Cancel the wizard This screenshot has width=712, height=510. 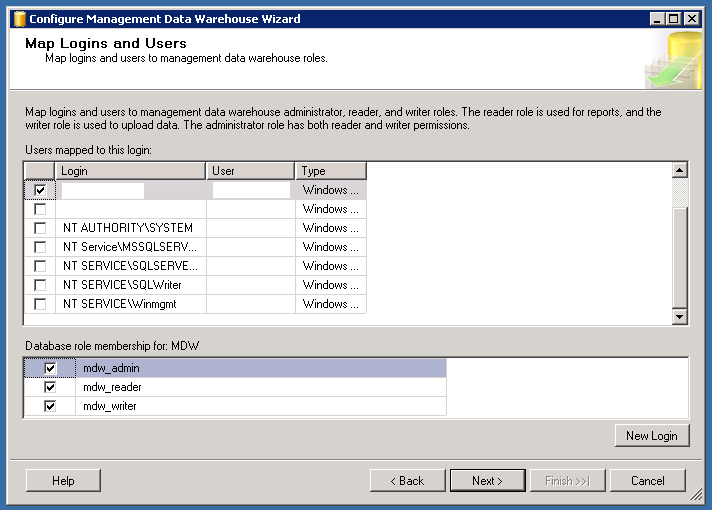pyautogui.click(x=647, y=481)
